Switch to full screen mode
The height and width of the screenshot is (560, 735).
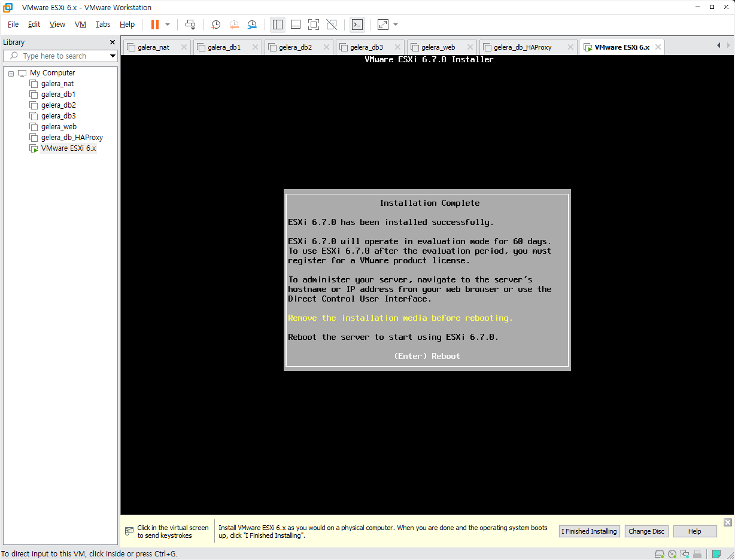314,25
